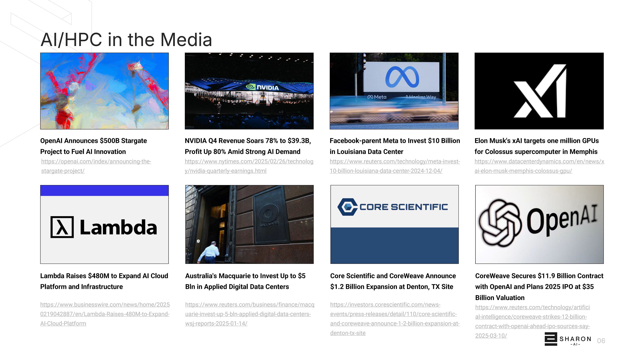The width and height of the screenshot is (644, 362).
Task: Click the Macquarie building entrance photo
Action: 249,224
